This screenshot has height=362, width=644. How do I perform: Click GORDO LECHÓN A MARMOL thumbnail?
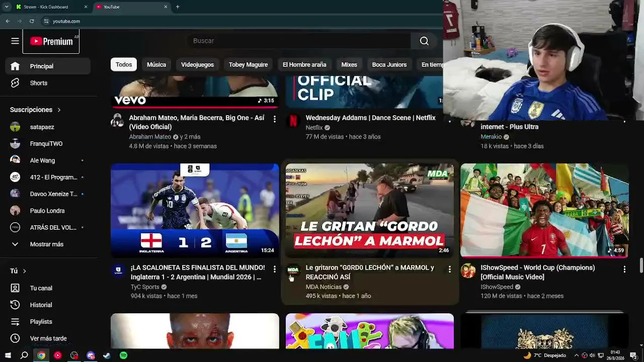[x=370, y=210]
